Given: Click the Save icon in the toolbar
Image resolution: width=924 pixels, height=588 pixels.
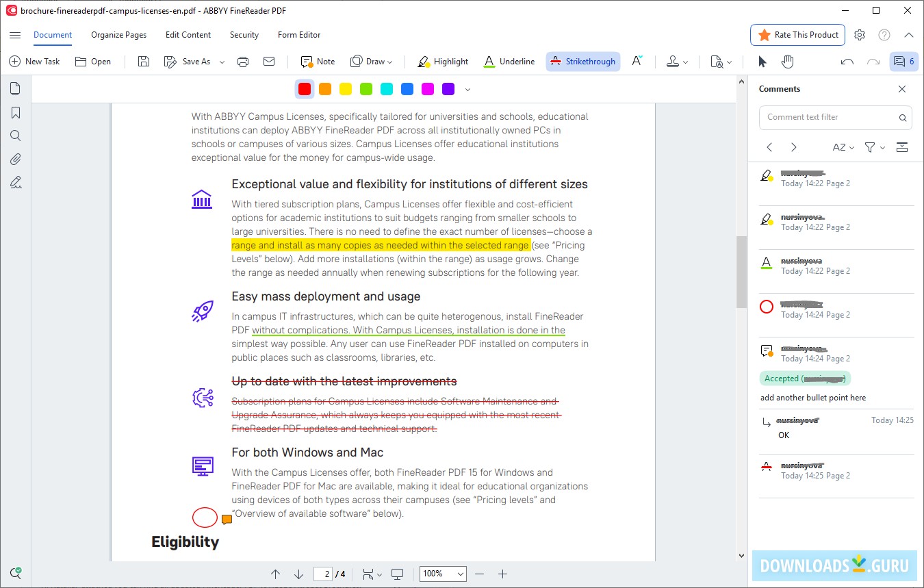Looking at the screenshot, I should click(144, 62).
